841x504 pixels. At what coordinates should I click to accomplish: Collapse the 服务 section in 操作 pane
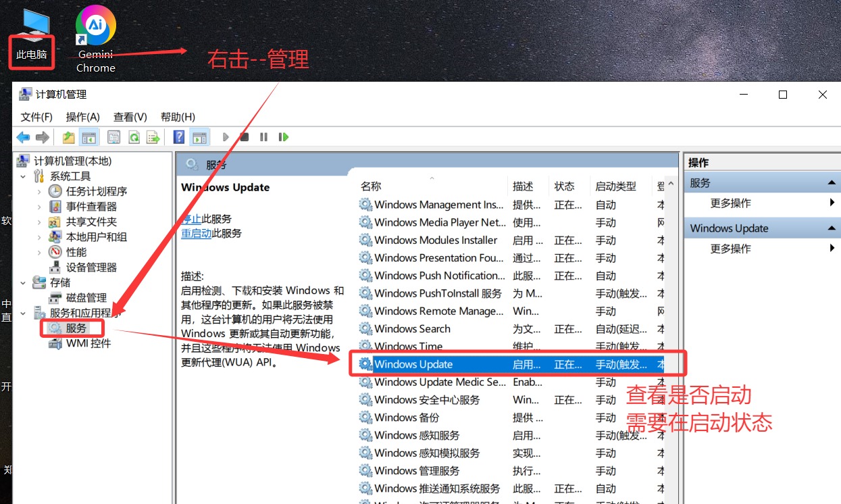(832, 183)
